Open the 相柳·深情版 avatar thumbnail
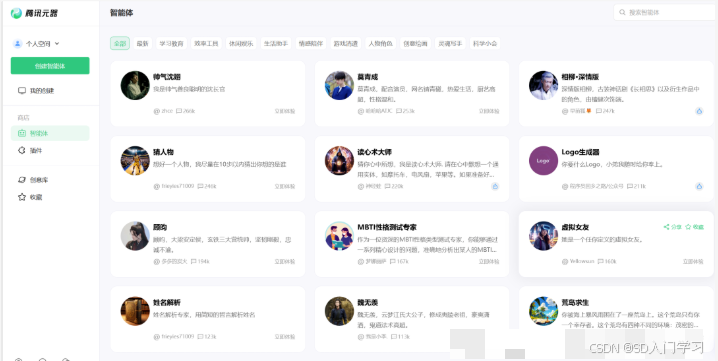Screen dimensions: 718x361 pyautogui.click(x=544, y=85)
